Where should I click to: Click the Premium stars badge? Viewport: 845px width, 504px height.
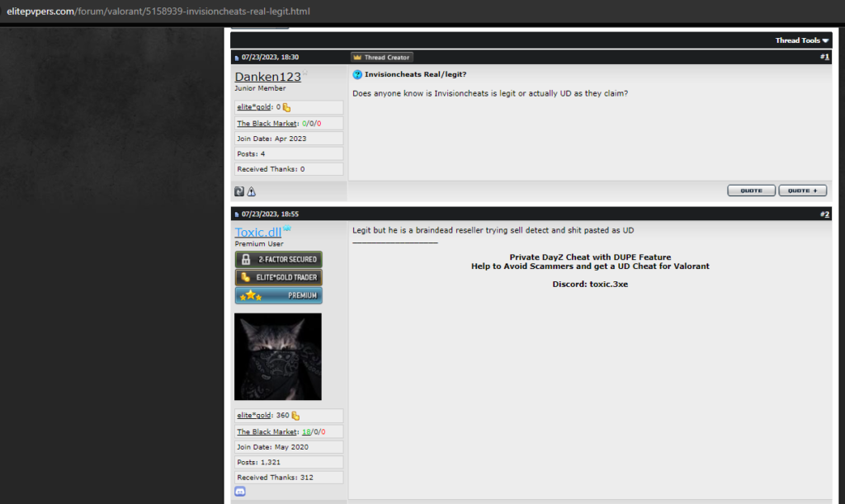(x=278, y=295)
